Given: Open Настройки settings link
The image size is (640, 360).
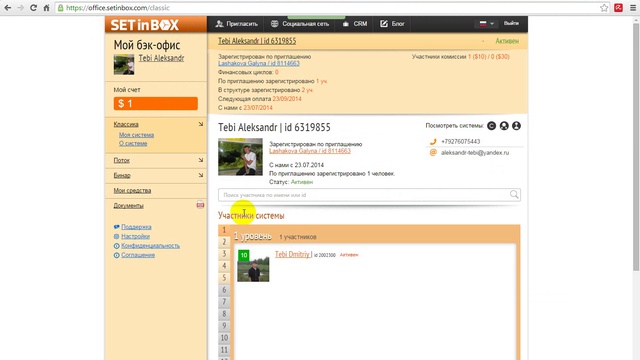Looking at the screenshot, I should coord(136,236).
